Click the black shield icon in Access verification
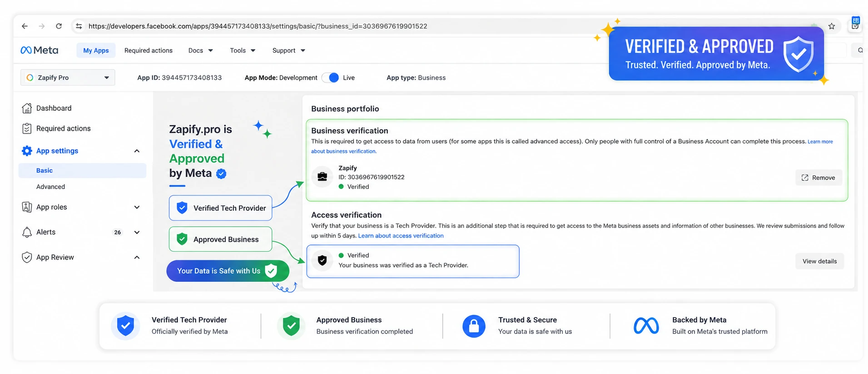The image size is (868, 374). (x=322, y=260)
